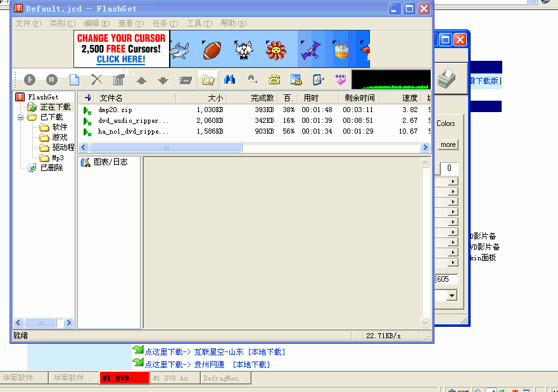The width and height of the screenshot is (558, 392).
Task: Open the 文件(F) menu
Action: click(x=29, y=23)
